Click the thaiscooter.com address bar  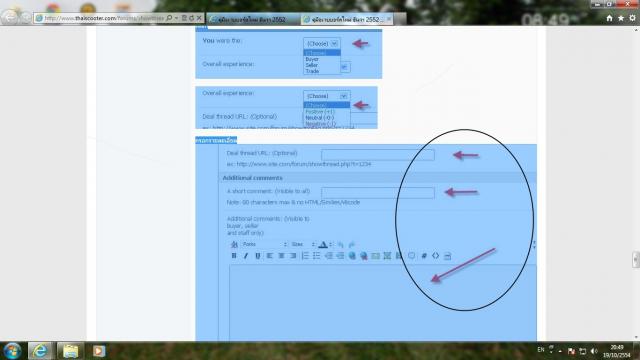[104, 18]
